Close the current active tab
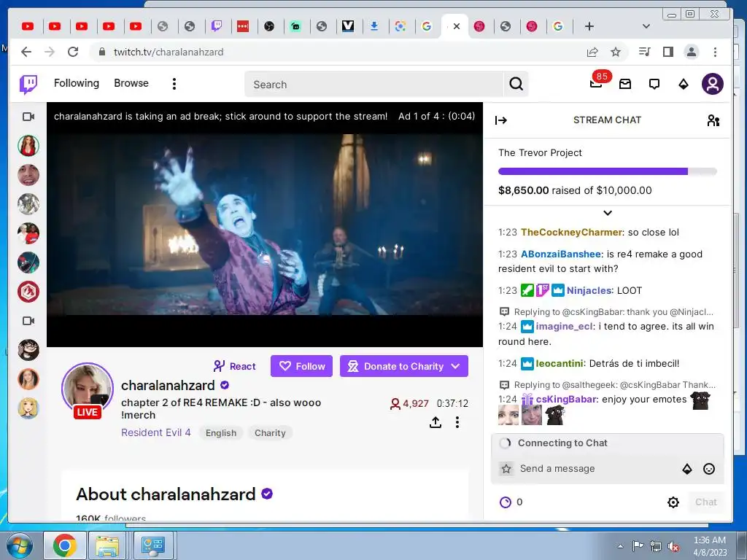The image size is (747, 560). [x=457, y=26]
